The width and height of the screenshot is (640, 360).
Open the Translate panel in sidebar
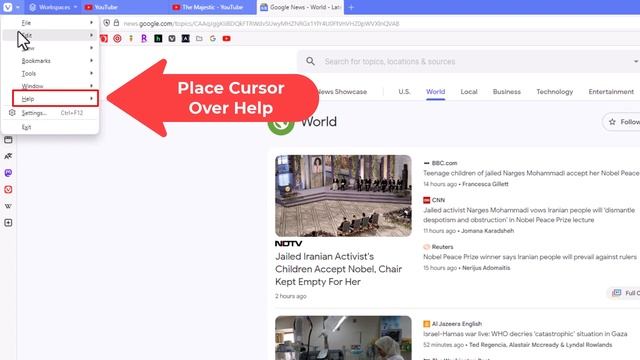click(x=8, y=156)
